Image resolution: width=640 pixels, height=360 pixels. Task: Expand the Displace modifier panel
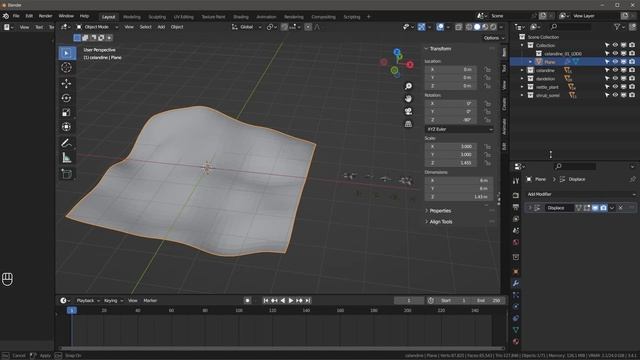click(530, 208)
